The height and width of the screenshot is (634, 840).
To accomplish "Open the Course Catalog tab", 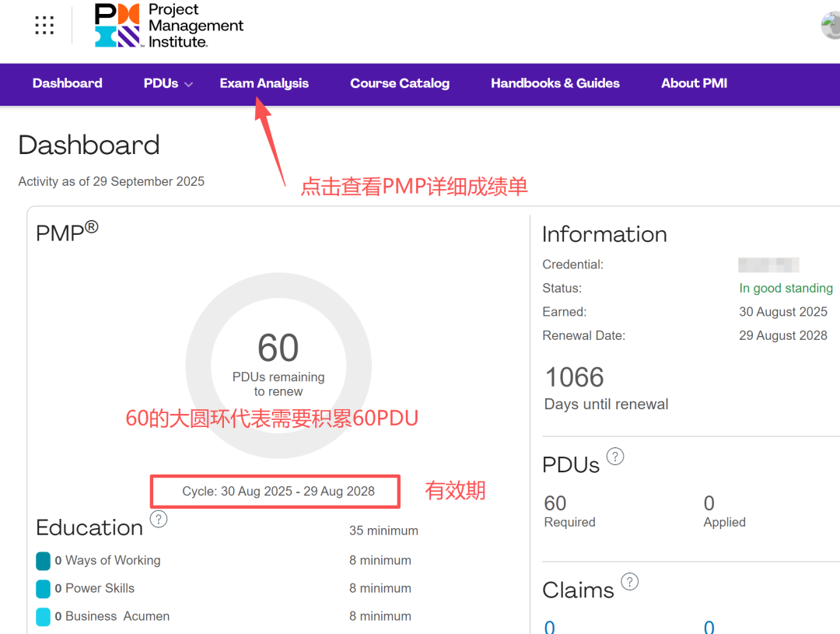I will [400, 83].
